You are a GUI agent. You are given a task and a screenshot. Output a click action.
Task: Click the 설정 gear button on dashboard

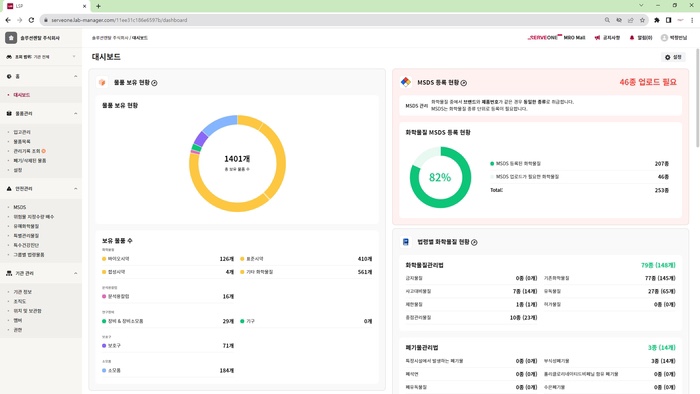(x=673, y=57)
